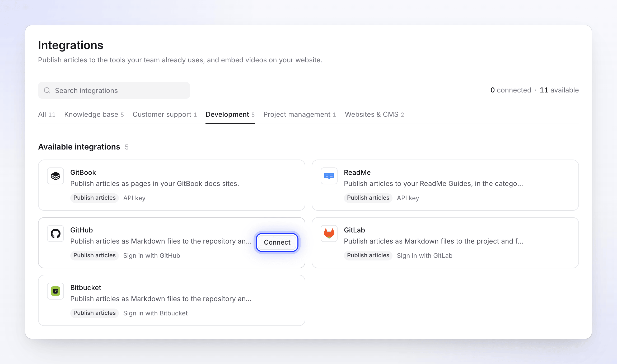Click the GitLab card title
The height and width of the screenshot is (364, 617).
(354, 230)
